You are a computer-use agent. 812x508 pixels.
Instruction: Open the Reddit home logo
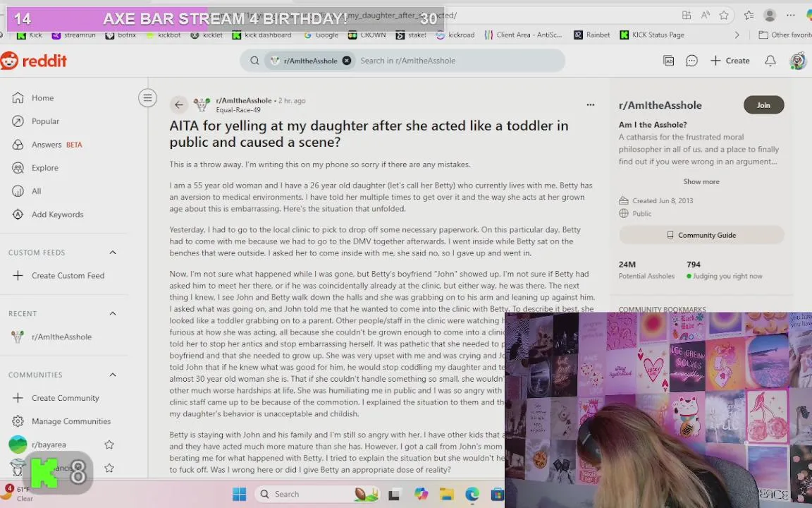pos(34,61)
